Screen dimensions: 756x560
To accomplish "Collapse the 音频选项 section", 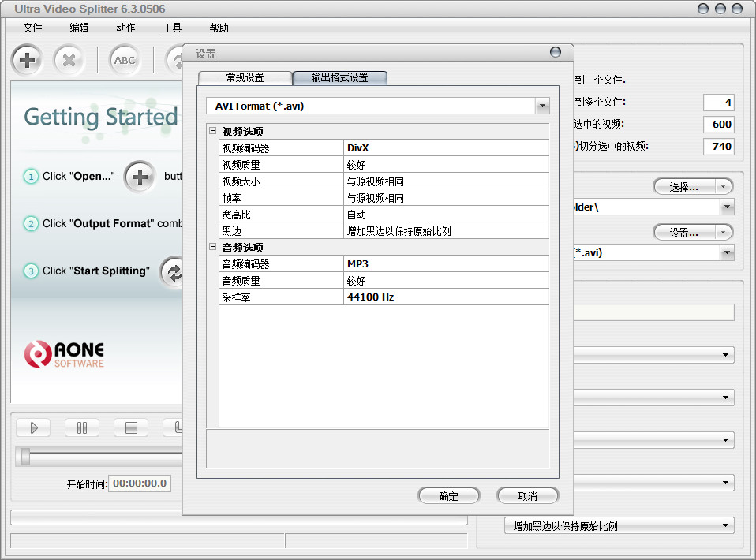I will point(211,247).
